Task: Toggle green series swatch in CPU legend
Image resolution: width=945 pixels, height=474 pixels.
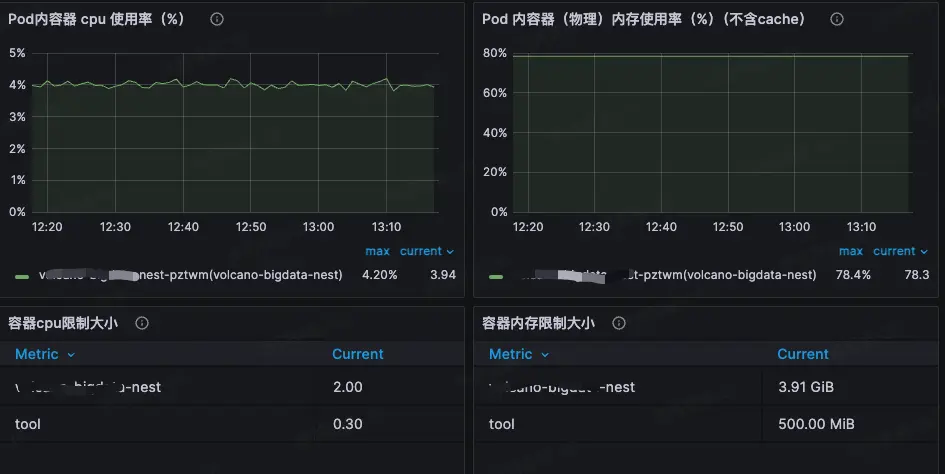Action: [x=22, y=275]
